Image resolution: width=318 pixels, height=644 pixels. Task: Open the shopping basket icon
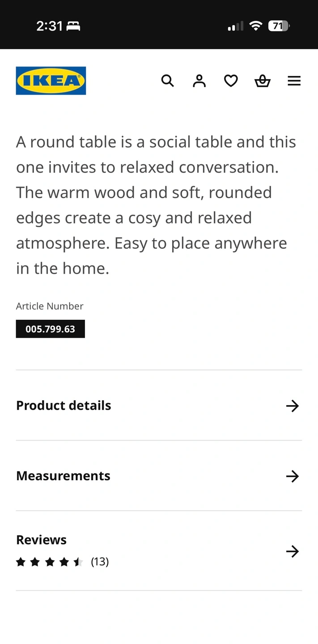[x=263, y=80]
